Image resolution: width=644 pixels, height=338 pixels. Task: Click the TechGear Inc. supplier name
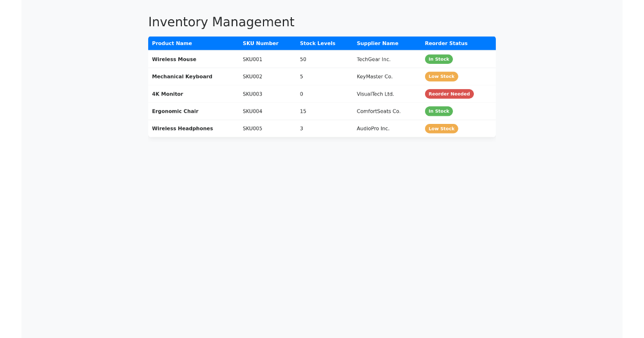pos(374,59)
